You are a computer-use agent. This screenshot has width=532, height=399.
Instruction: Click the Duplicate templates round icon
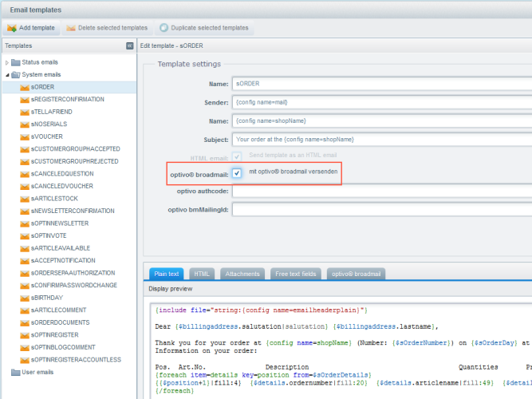[x=164, y=28]
